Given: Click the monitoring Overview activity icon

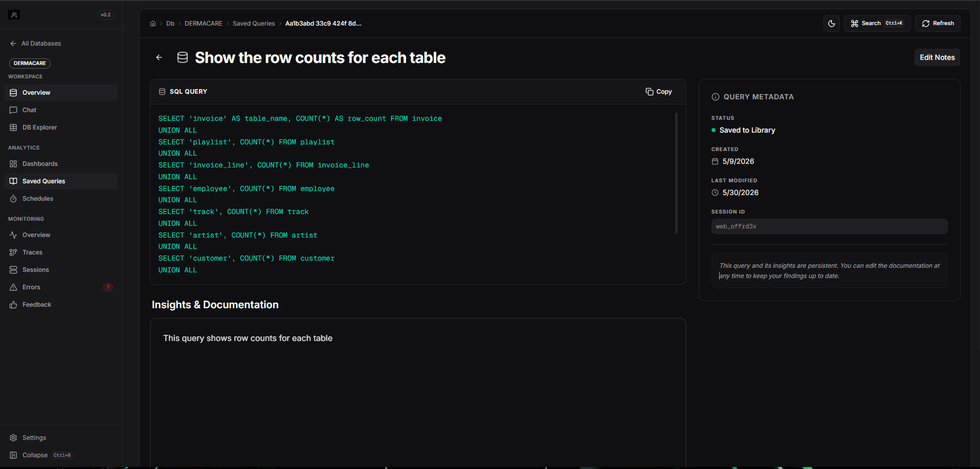Looking at the screenshot, I should point(13,235).
